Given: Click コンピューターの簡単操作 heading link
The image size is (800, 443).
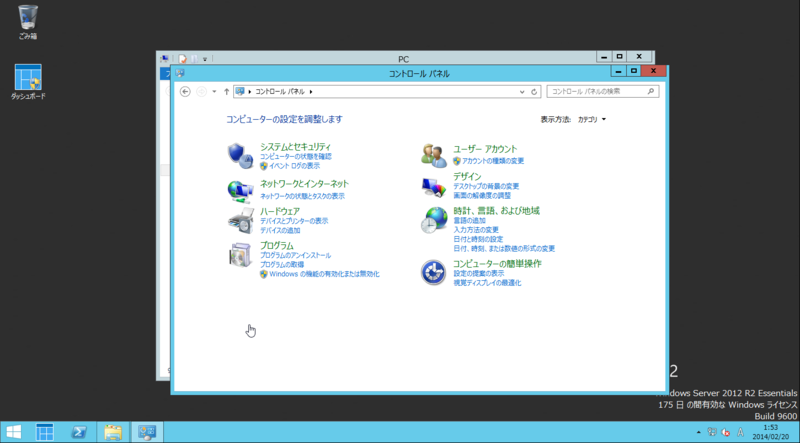Looking at the screenshot, I should (x=497, y=264).
